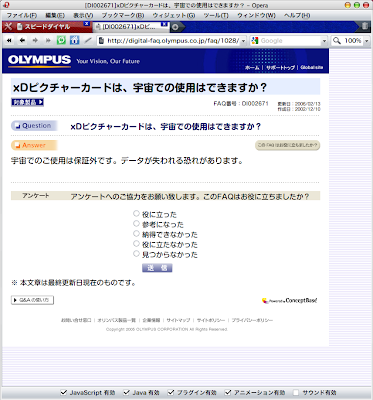
Task: Click the fast-forward navigation icon
Action: click(x=48, y=41)
